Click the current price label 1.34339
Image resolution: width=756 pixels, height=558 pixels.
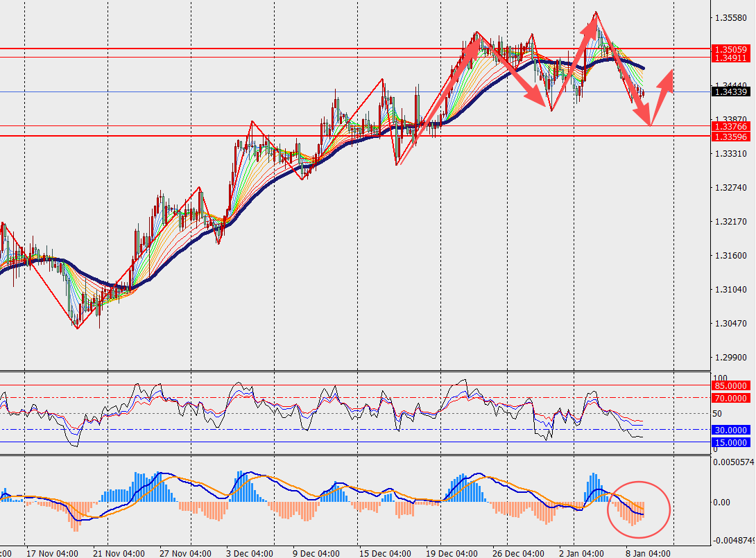(732, 91)
